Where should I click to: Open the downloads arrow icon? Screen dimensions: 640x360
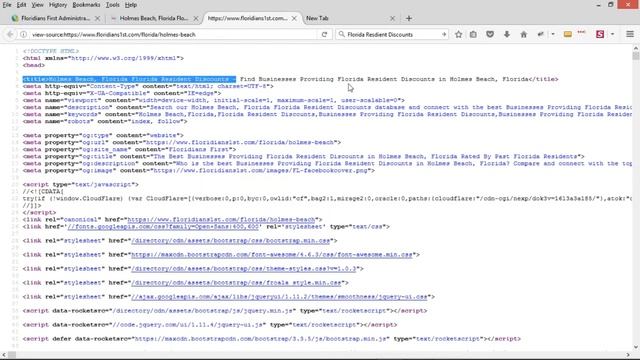coord(507,35)
